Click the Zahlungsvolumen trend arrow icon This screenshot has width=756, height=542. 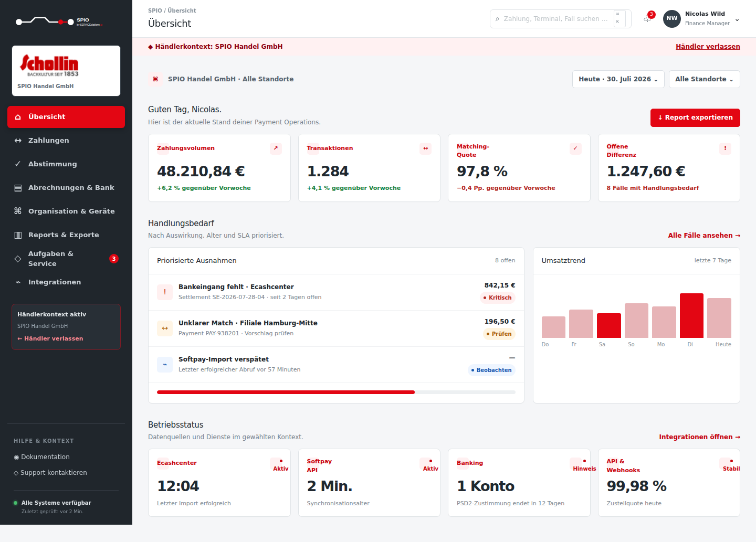point(276,148)
